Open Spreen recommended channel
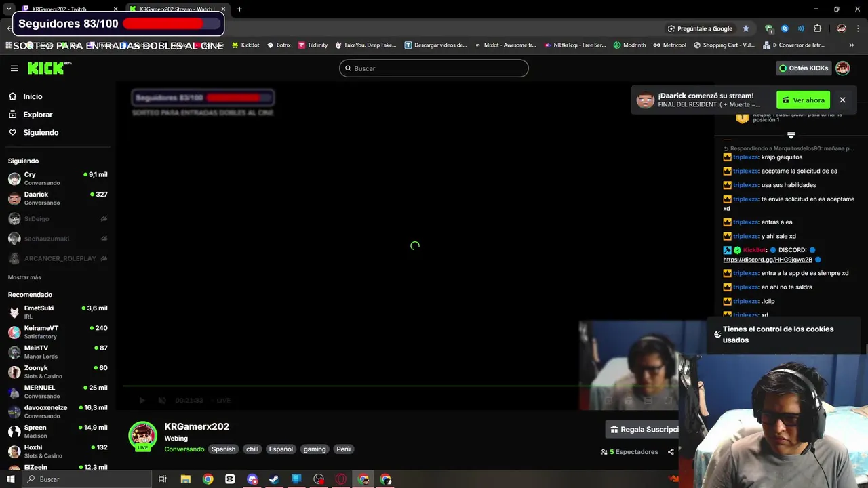Screen dimensions: 868x488 click(58, 431)
